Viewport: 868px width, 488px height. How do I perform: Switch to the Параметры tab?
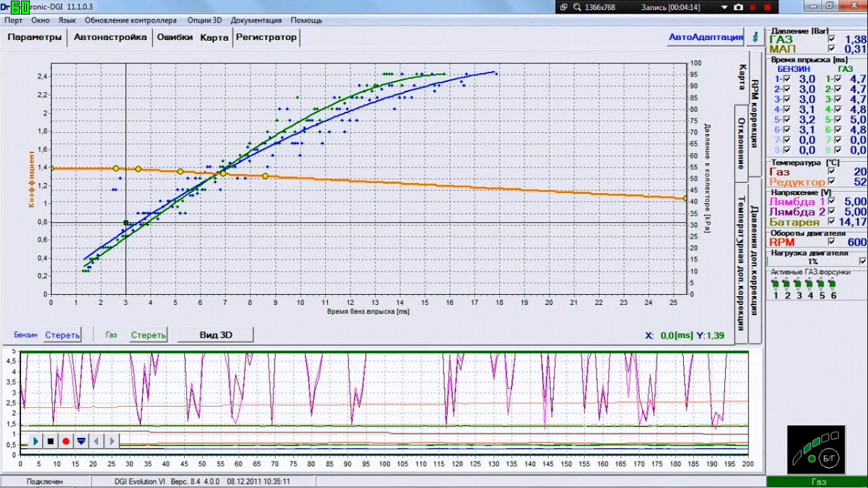pyautogui.click(x=34, y=37)
